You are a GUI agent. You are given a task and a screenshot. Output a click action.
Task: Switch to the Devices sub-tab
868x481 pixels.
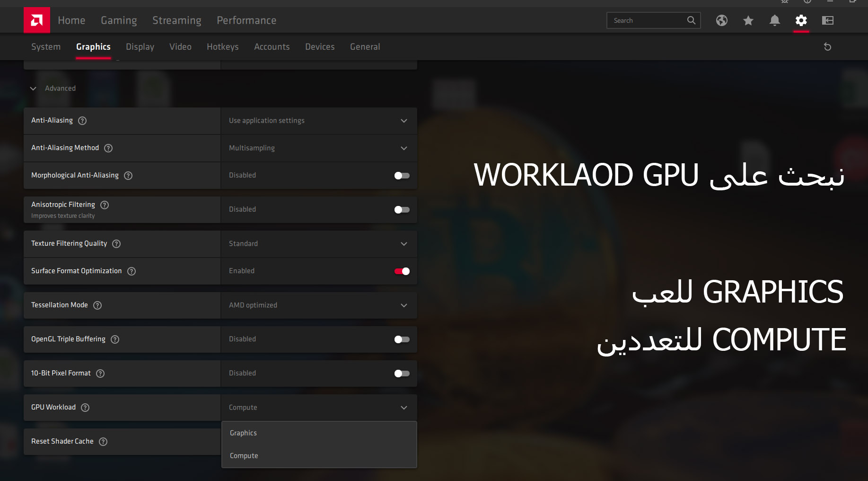point(320,47)
